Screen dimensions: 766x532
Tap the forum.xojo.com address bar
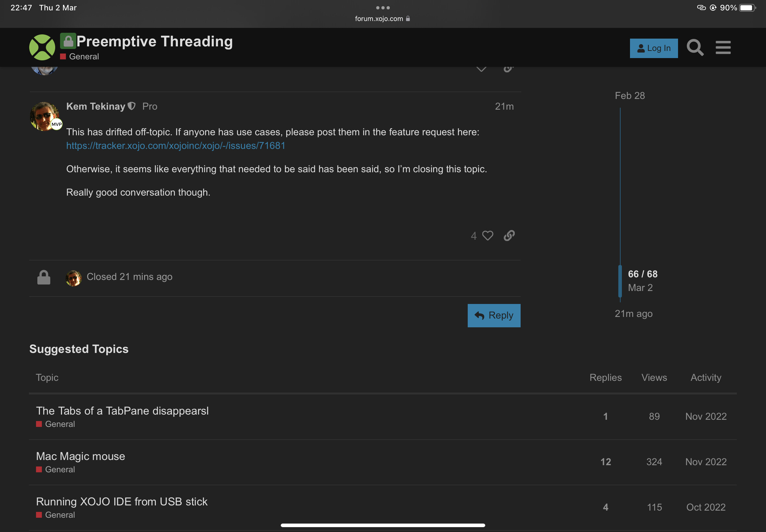pos(382,19)
